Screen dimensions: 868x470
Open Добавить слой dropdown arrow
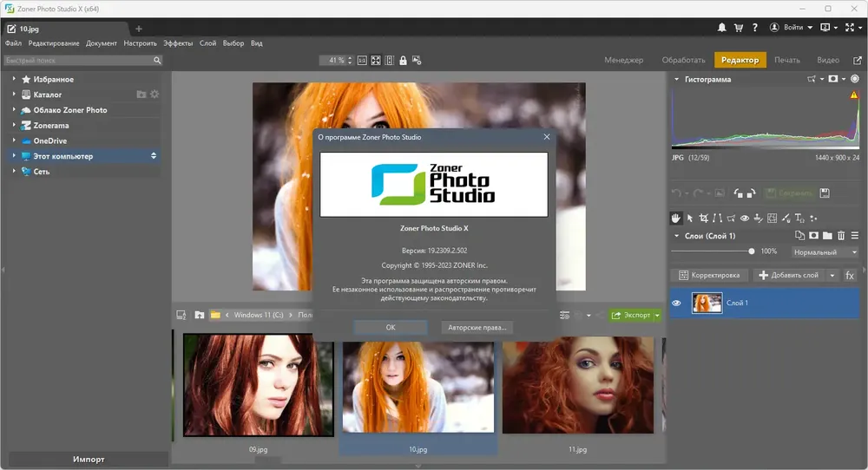tap(832, 276)
